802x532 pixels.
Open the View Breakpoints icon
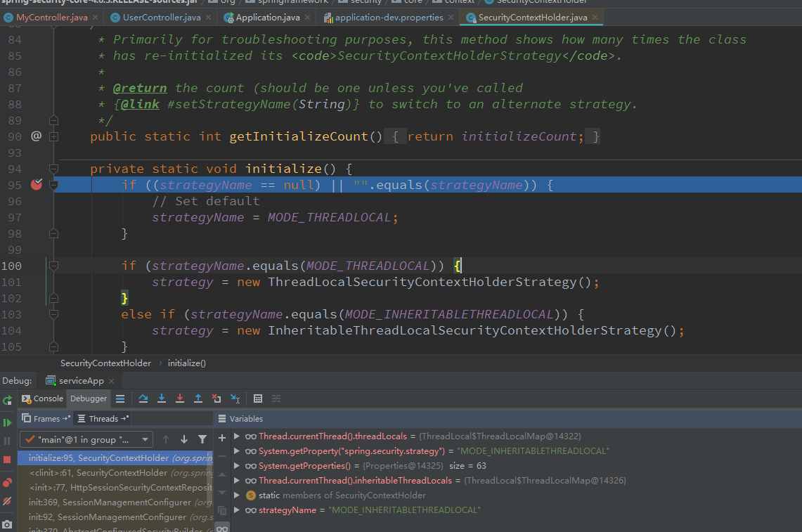(x=7, y=482)
